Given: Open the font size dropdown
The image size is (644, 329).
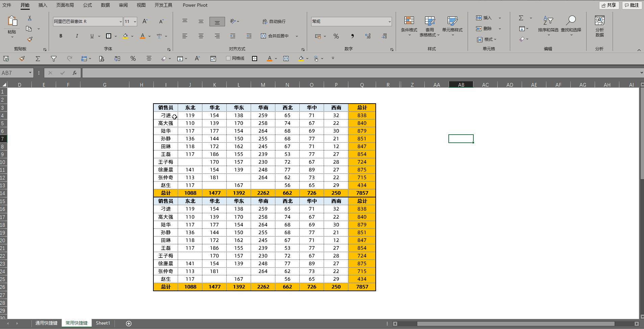Looking at the screenshot, I should 135,22.
